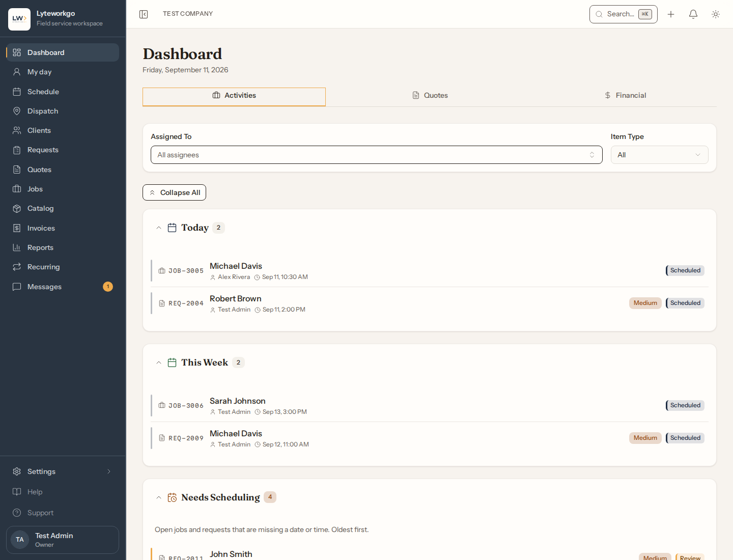This screenshot has height=560, width=733.
Task: Click the Search field
Action: (624, 14)
